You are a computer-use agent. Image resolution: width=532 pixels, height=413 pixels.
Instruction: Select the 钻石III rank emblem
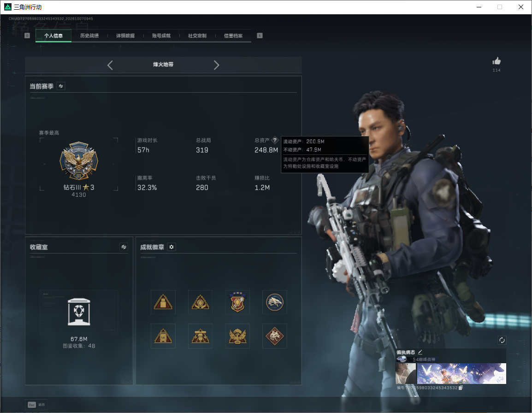click(79, 160)
